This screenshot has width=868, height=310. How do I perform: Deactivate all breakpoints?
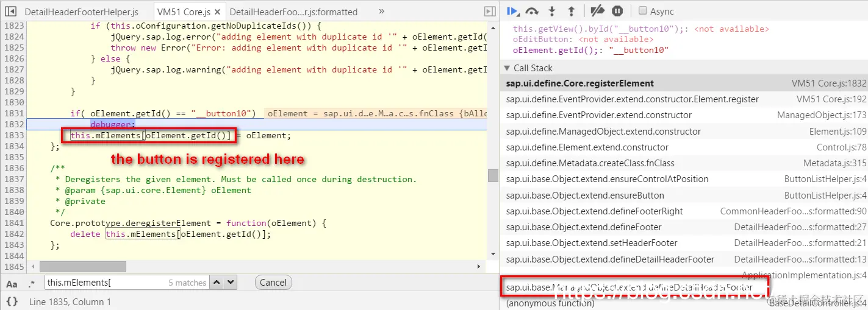598,11
